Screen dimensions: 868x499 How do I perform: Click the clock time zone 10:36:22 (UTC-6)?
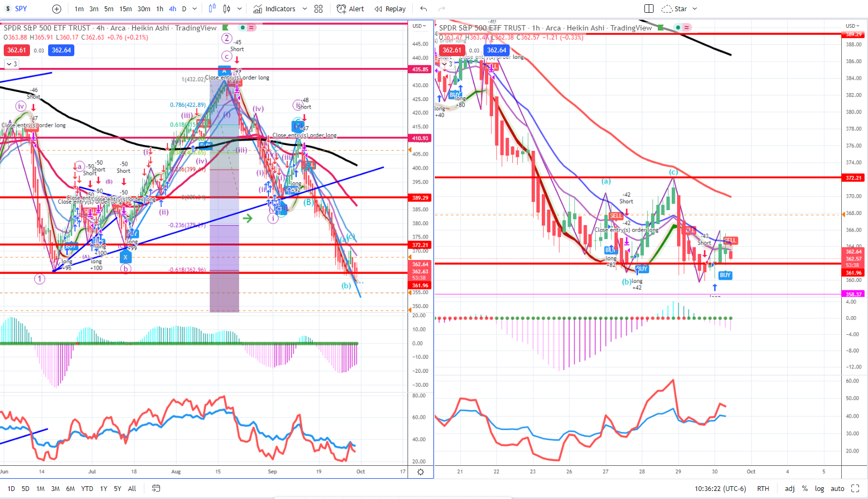pyautogui.click(x=720, y=489)
